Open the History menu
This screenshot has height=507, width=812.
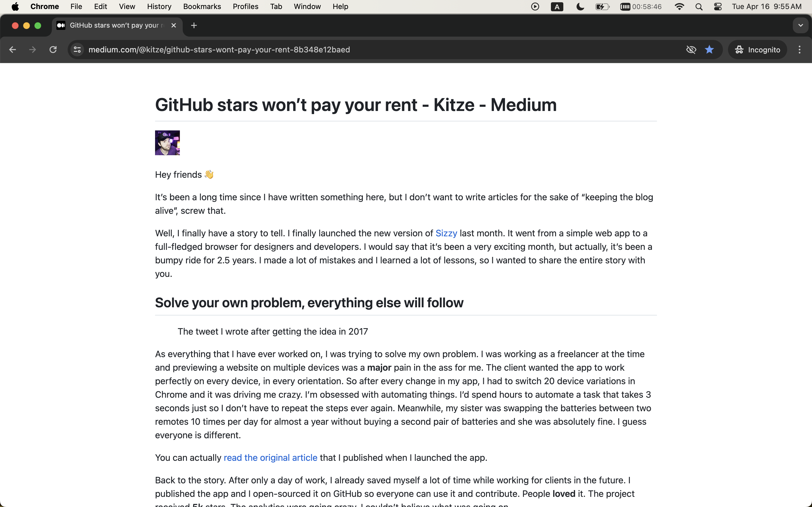159,7
